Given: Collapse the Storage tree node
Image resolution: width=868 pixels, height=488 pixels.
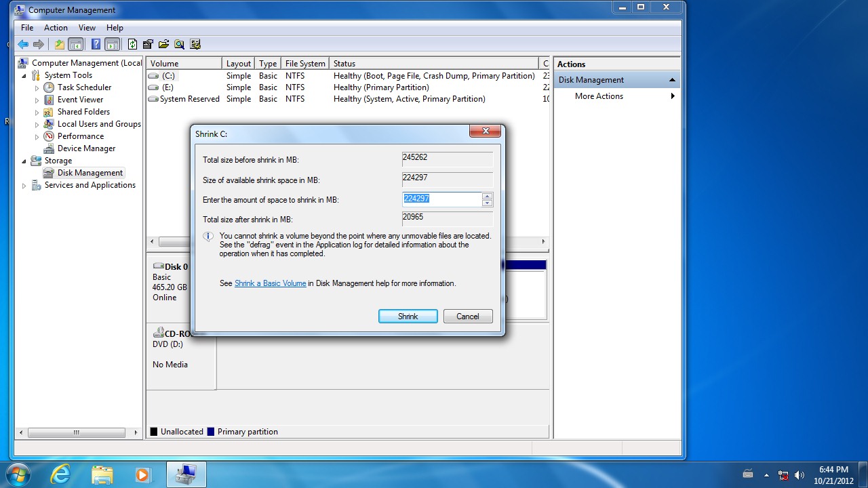Looking at the screenshot, I should [x=25, y=161].
